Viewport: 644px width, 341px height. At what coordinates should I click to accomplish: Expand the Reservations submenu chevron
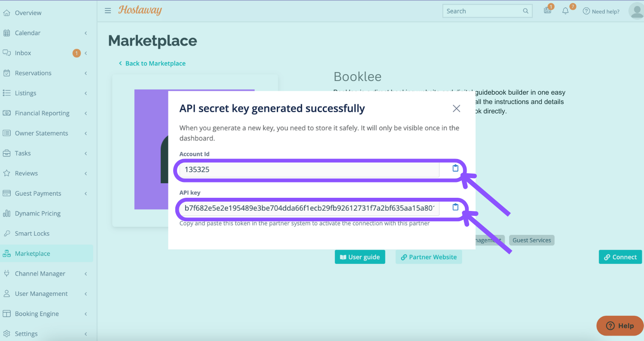[x=86, y=73]
